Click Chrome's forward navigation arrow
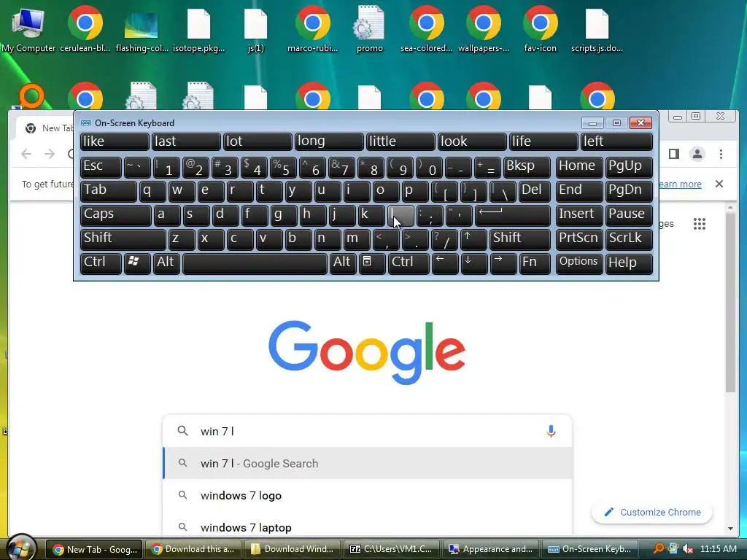The image size is (747, 560). click(x=50, y=154)
